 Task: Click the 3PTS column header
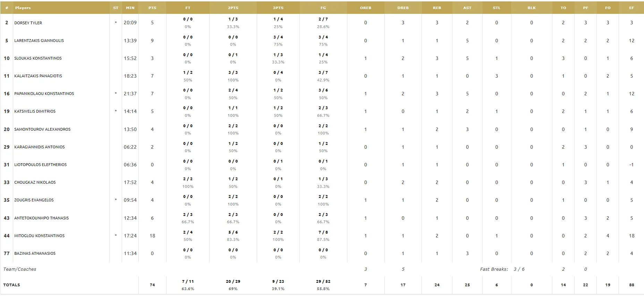278,8
